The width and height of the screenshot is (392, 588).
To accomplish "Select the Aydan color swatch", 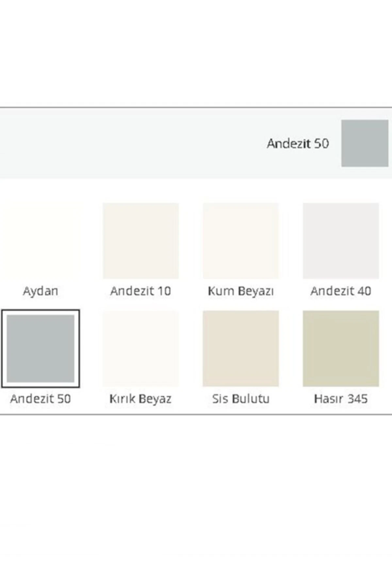I will 41,241.
